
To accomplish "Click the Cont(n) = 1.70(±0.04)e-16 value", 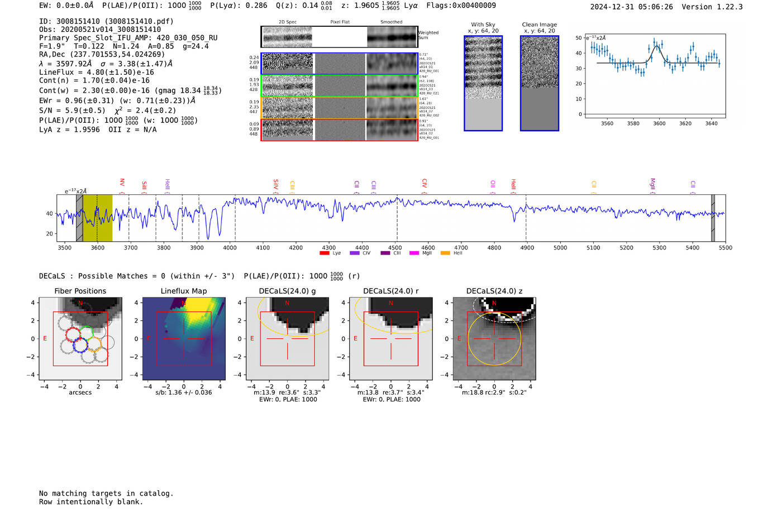I will [x=94, y=80].
